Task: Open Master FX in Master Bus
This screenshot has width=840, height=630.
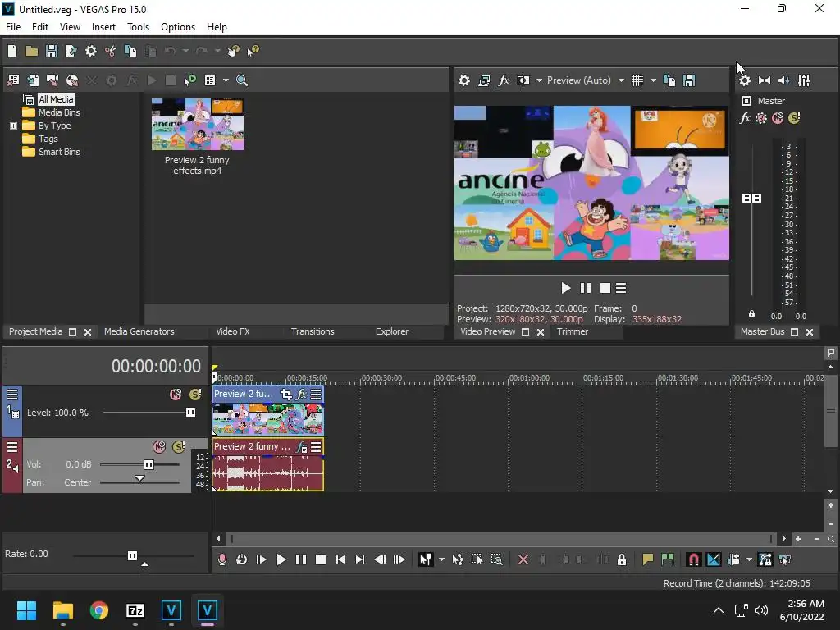Action: coord(745,118)
